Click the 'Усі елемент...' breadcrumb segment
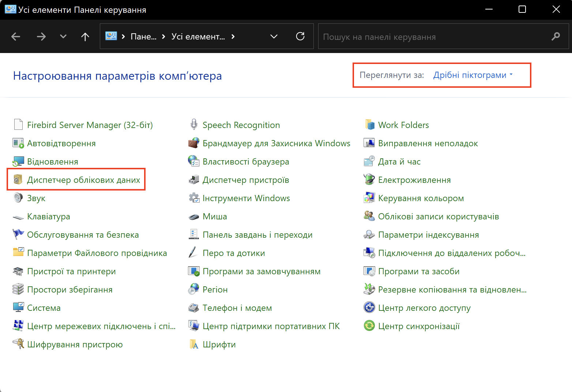 point(198,37)
